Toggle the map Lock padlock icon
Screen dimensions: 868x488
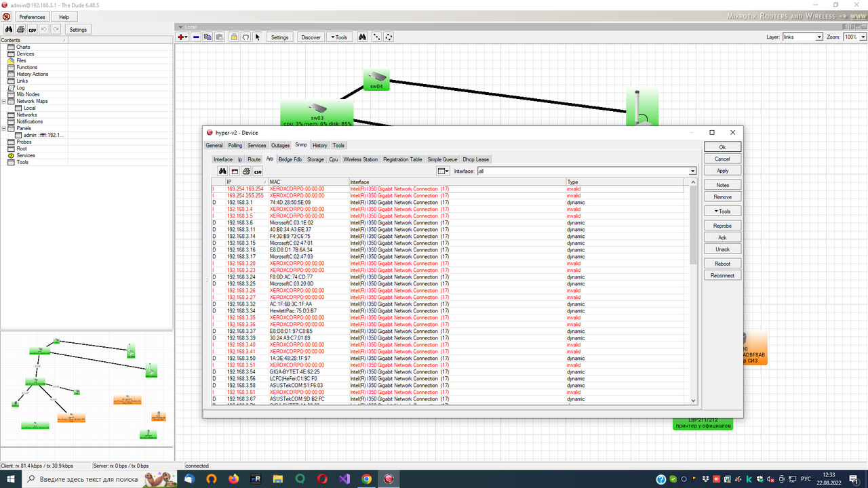pyautogui.click(x=233, y=37)
